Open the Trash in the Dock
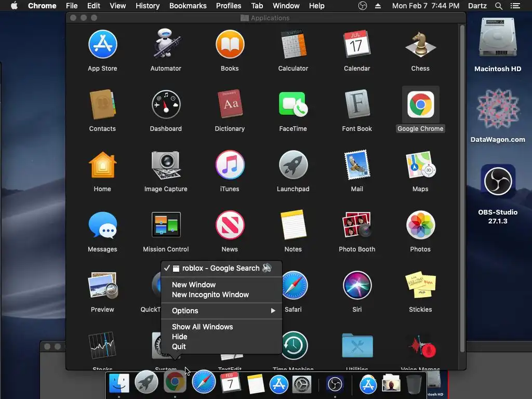Viewport: 532px width, 399px height. [414, 384]
